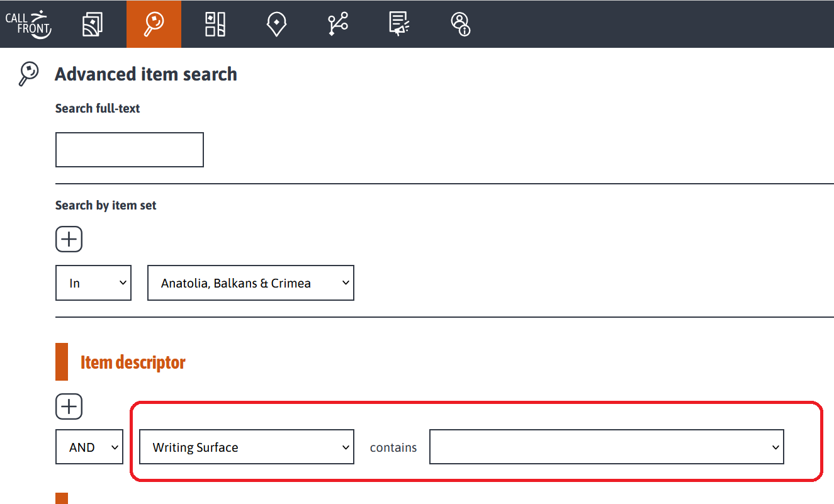Viewport: 834px width, 504px height.
Task: Click the Advanced item search title
Action: (146, 74)
